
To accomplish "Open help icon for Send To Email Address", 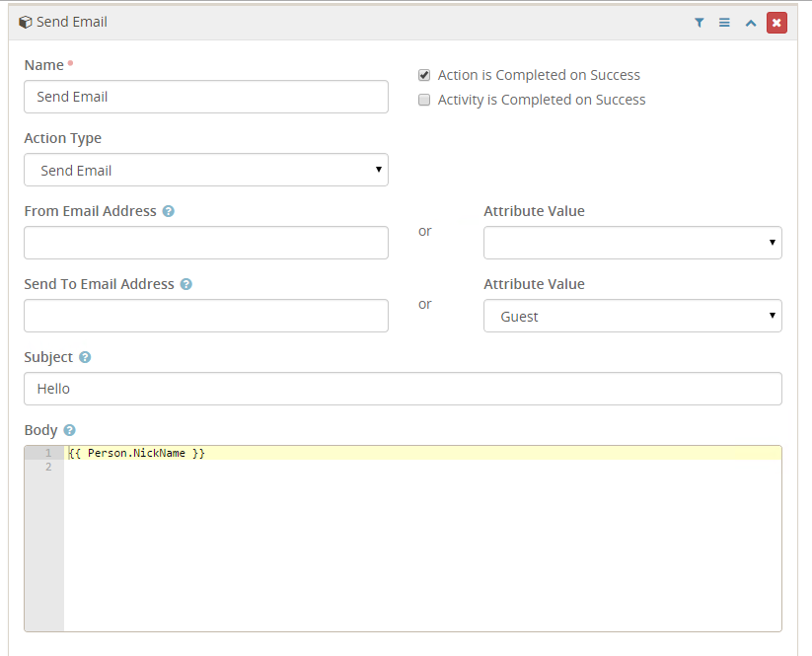I will point(186,284).
